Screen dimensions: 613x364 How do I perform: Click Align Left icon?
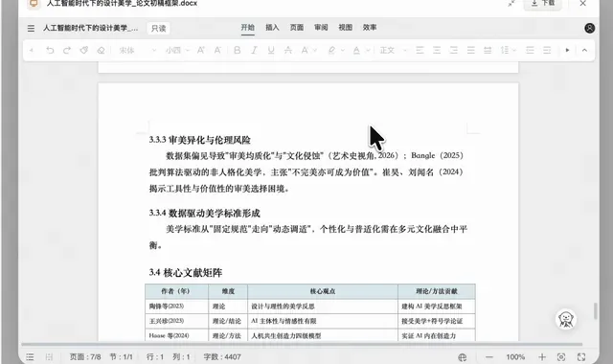click(x=420, y=50)
